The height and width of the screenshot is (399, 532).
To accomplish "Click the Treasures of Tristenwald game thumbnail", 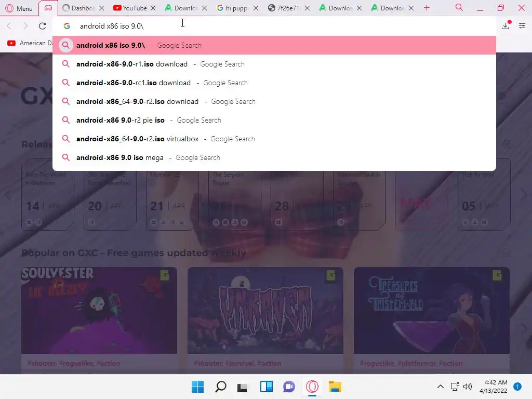I will click(x=432, y=310).
